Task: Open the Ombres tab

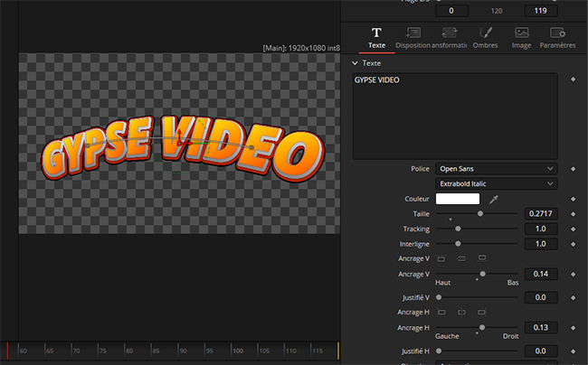Action: point(485,38)
